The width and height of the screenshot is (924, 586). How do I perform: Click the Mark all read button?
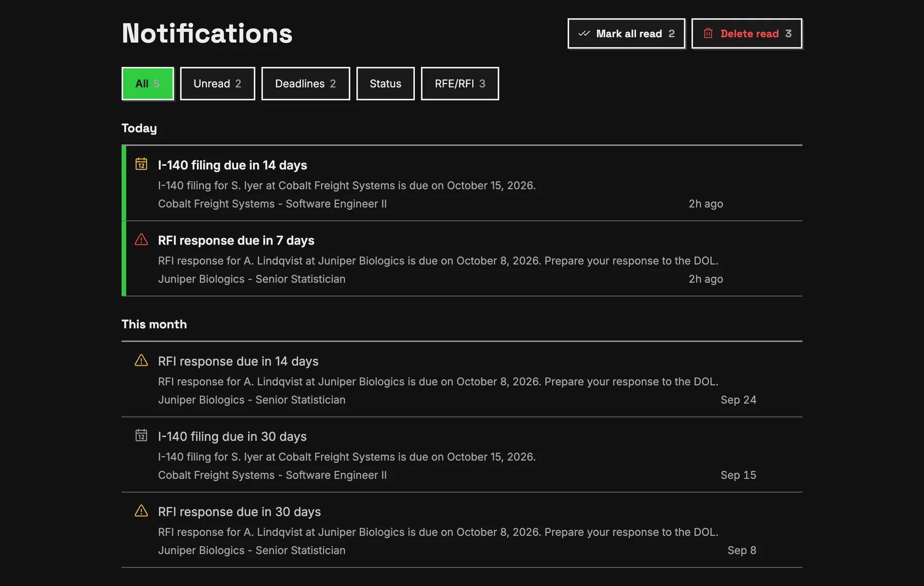coord(626,33)
